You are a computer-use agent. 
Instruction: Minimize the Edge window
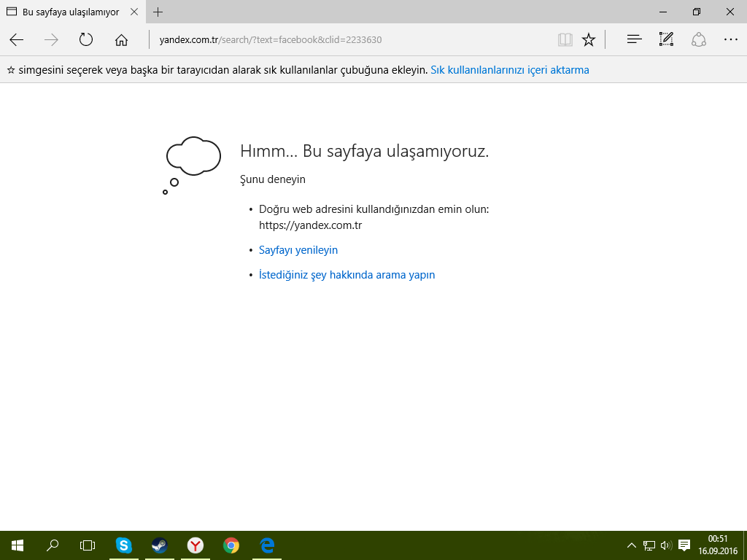[x=663, y=12]
